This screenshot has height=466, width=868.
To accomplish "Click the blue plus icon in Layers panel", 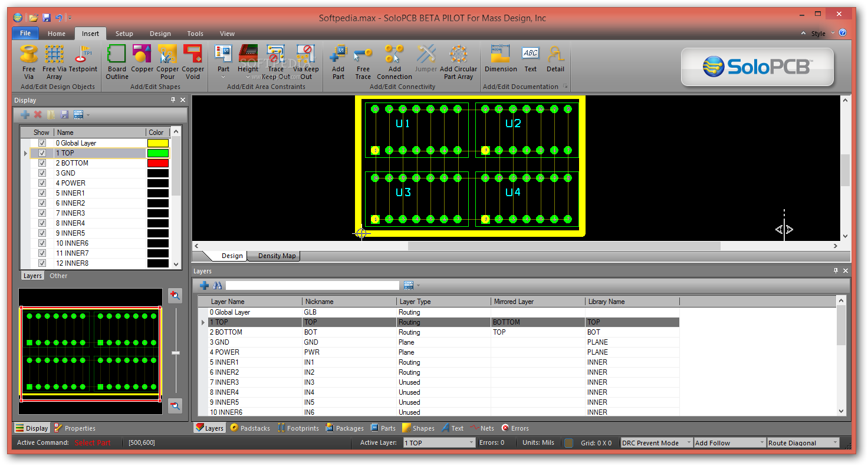I will (204, 285).
